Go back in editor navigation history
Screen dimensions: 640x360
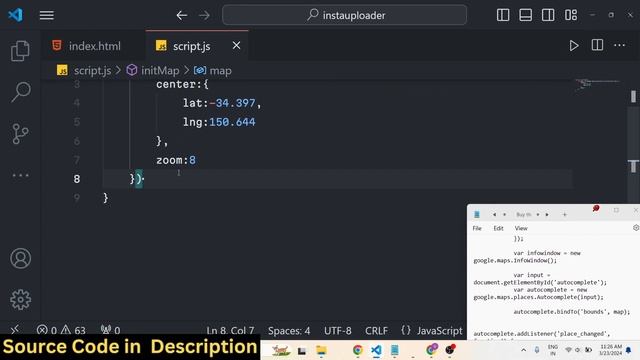(x=182, y=16)
